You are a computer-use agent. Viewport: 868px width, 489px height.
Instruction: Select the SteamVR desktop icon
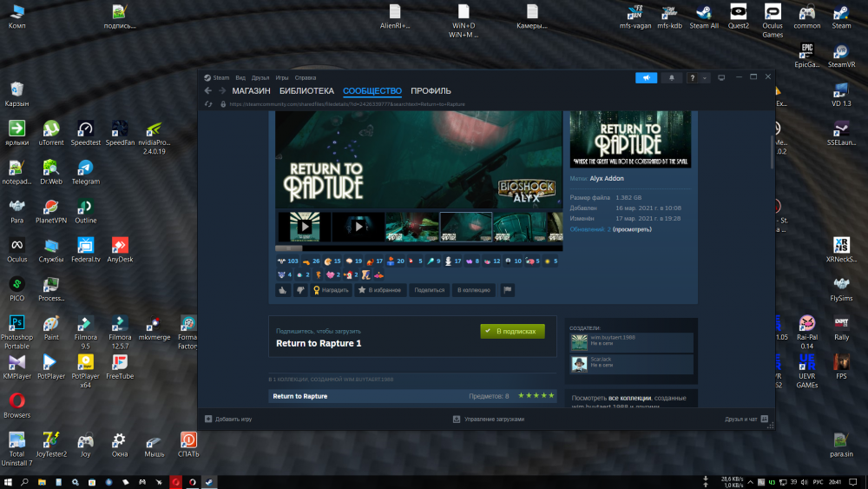coord(841,56)
